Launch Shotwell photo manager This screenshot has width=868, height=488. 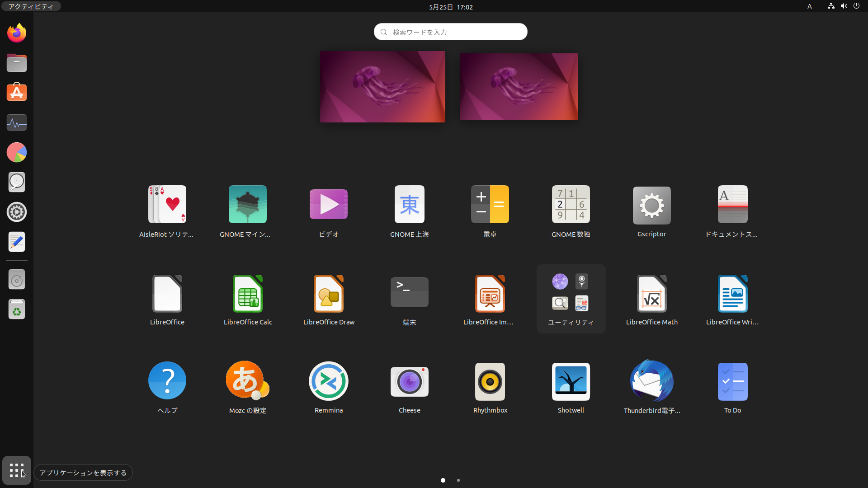[x=571, y=382]
